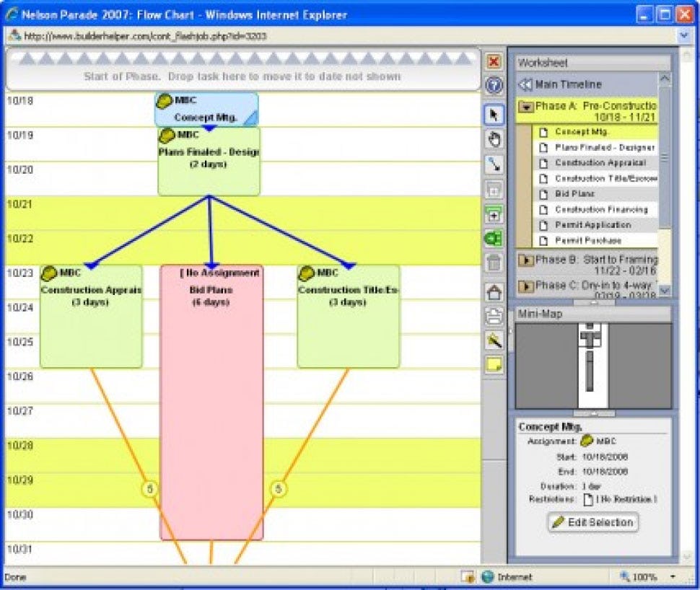The height and width of the screenshot is (590, 700).
Task: Click the add new task icon
Action: pyautogui.click(x=494, y=214)
